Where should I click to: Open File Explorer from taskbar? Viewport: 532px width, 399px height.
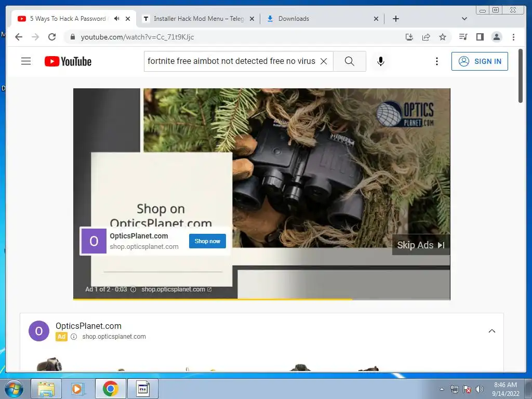(x=46, y=389)
